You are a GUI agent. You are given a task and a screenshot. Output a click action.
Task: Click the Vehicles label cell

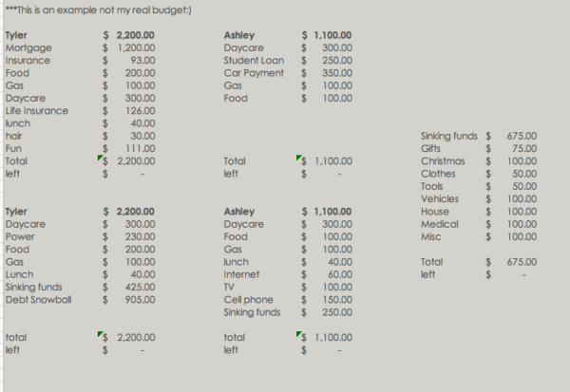[440, 198]
